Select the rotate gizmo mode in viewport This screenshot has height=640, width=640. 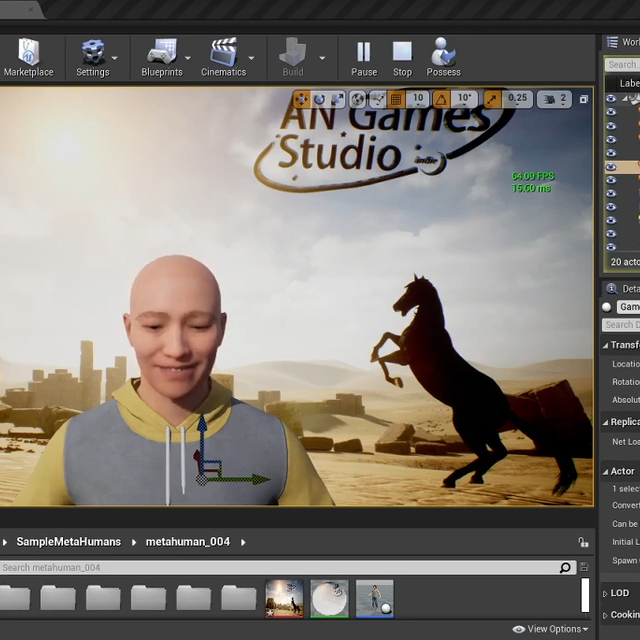[x=320, y=99]
